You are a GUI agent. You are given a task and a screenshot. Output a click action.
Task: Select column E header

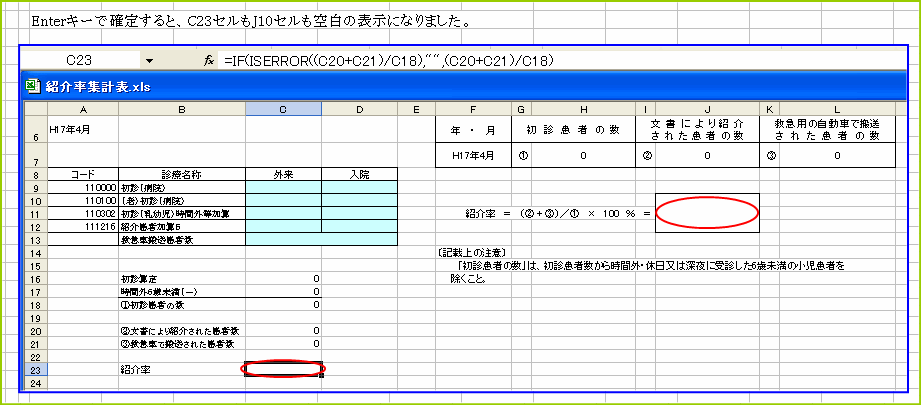click(416, 109)
